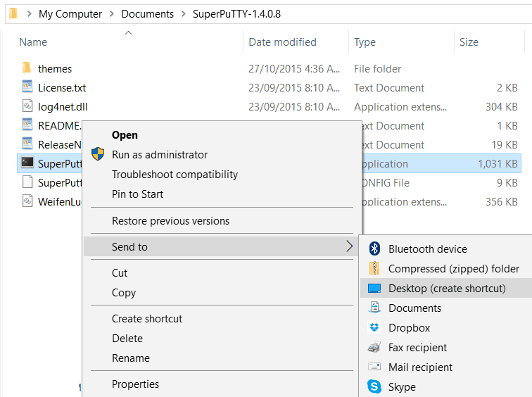Click the Mail recipient icon
Viewport: 532px width, 397px height.
(x=374, y=367)
